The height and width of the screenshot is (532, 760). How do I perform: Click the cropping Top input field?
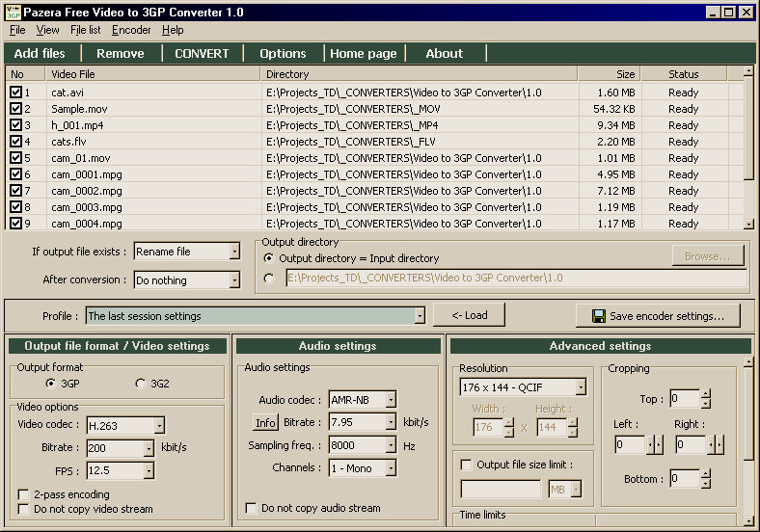point(686,399)
